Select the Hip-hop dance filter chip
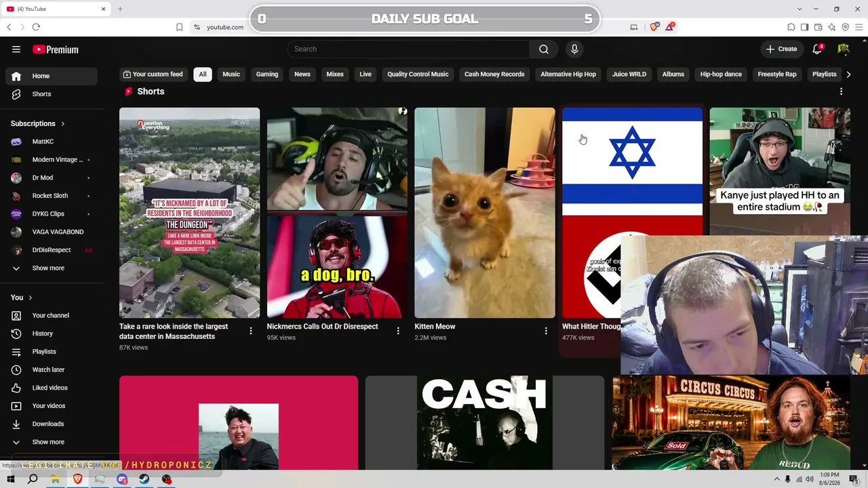Screen dimensions: 868x488 pos(721,74)
